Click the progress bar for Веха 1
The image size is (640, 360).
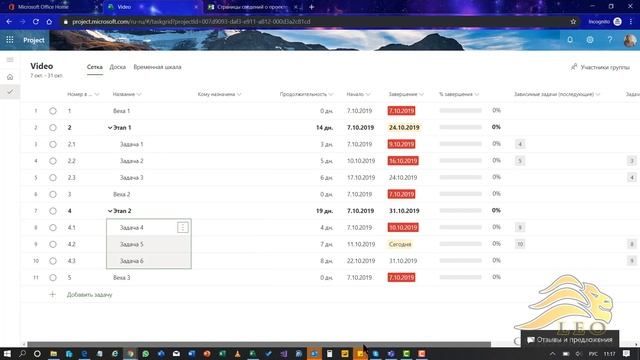[460, 111]
